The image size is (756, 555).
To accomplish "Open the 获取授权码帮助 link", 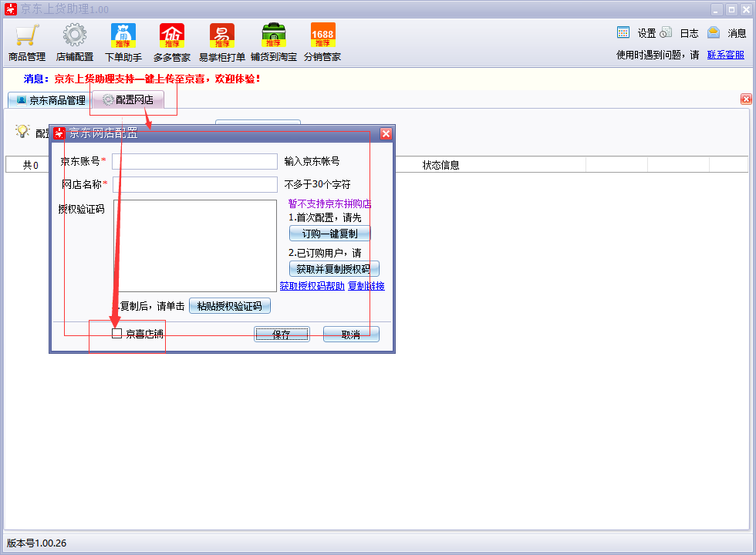I will [312, 286].
